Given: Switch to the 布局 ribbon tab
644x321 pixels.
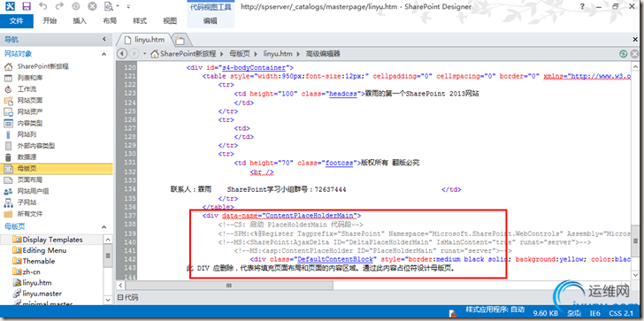Looking at the screenshot, I should click(110, 21).
